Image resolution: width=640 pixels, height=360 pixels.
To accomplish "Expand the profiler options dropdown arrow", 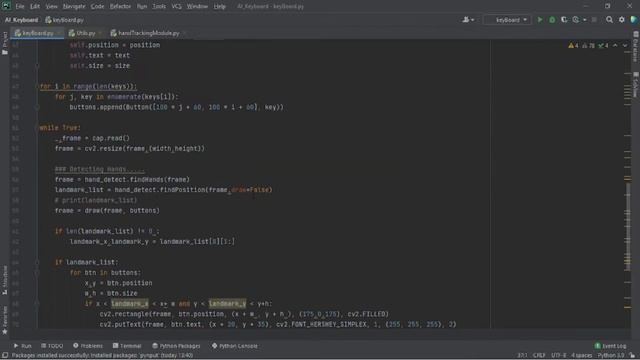I will tap(584, 20).
